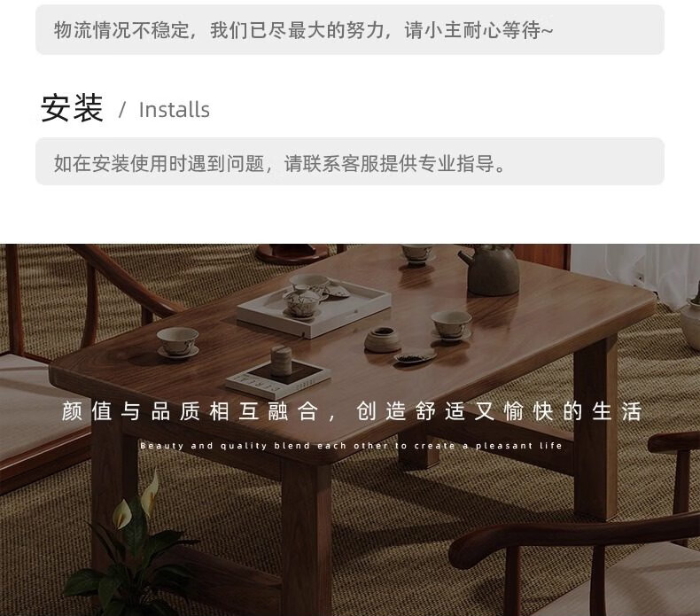Click the teacup at the far table end
Image resolution: width=700 pixels, height=616 pixels.
point(416,255)
